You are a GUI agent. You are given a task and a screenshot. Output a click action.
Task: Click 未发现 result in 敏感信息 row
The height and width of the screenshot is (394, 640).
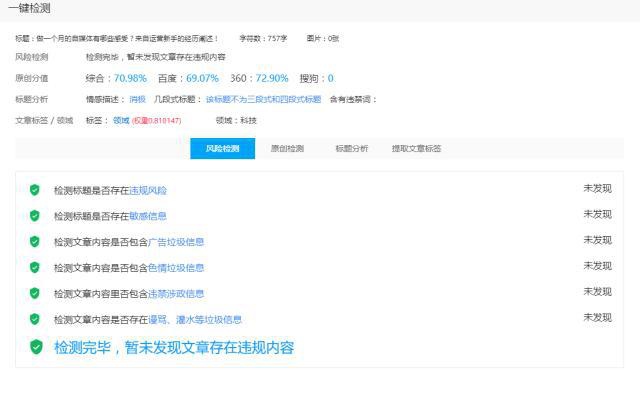point(598,214)
